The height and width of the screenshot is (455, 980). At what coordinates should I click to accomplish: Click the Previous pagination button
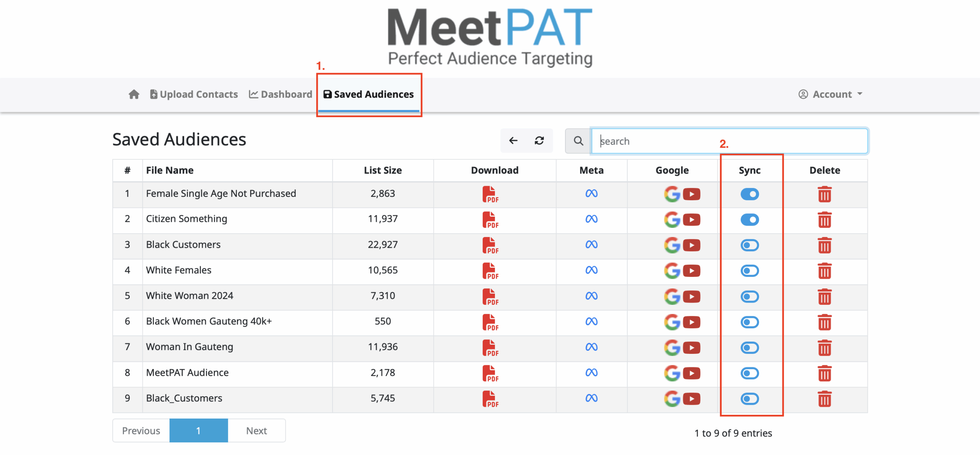coord(141,431)
